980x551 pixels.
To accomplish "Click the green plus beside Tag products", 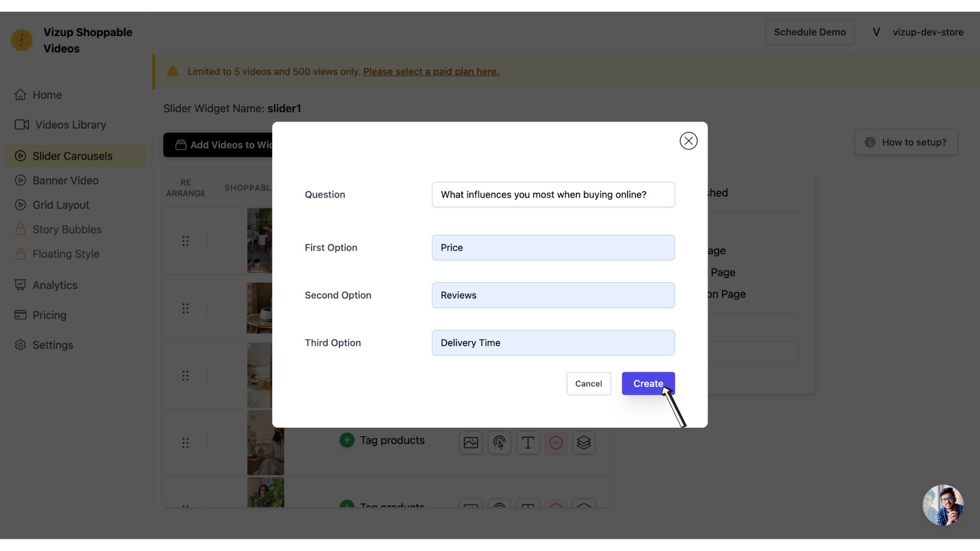I will tap(347, 440).
